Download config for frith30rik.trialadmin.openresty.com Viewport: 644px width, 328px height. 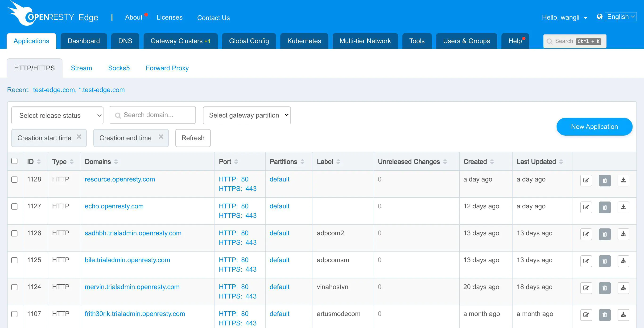tap(623, 315)
